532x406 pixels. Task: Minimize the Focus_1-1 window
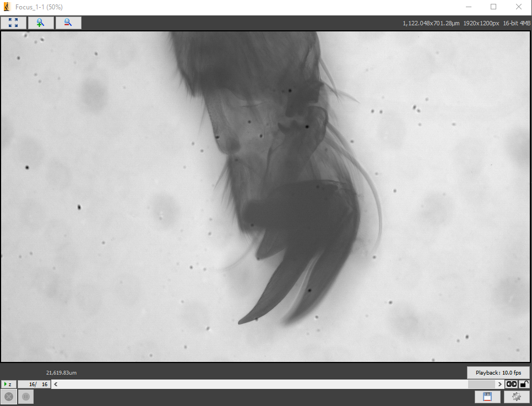[x=469, y=7]
